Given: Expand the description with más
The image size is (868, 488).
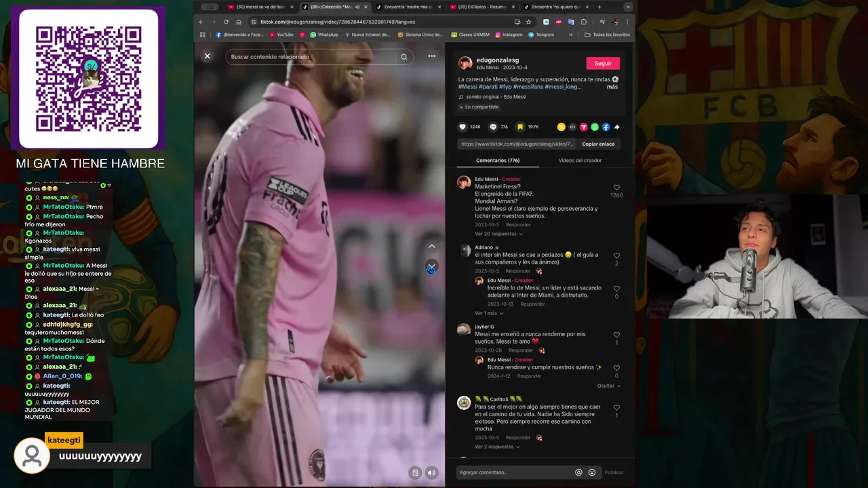Looking at the screenshot, I should [x=612, y=87].
